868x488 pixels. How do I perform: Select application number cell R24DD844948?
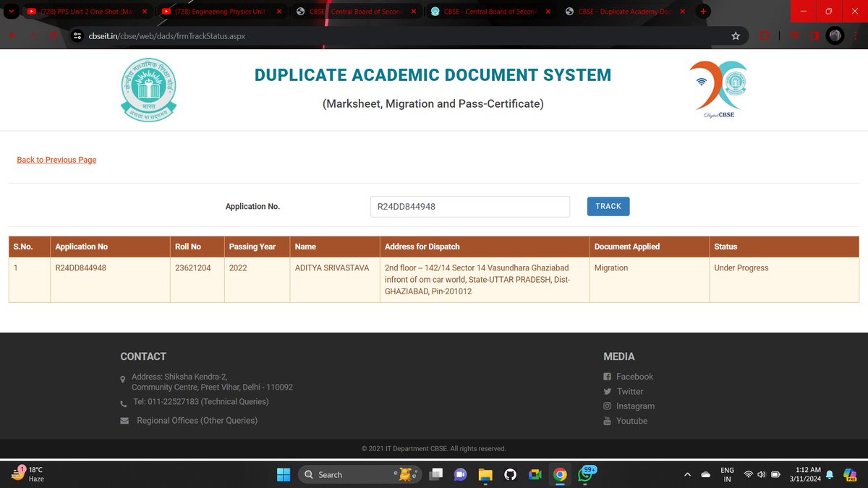(110, 279)
